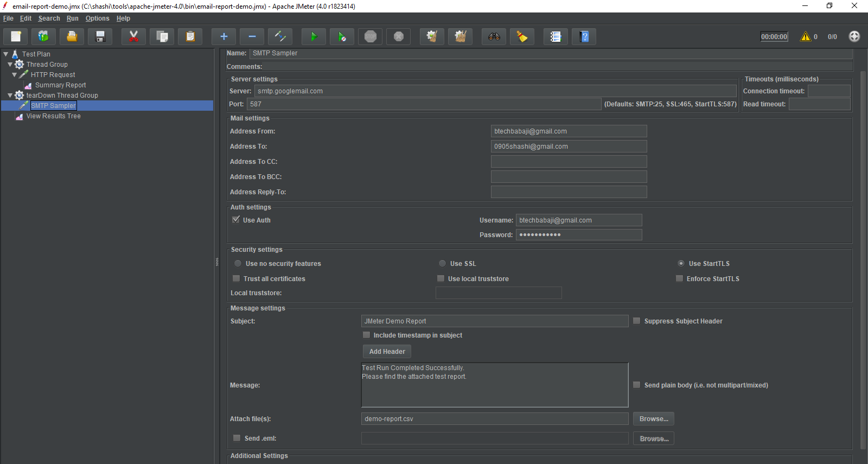Click the Add plus toolbar icon

coord(224,37)
